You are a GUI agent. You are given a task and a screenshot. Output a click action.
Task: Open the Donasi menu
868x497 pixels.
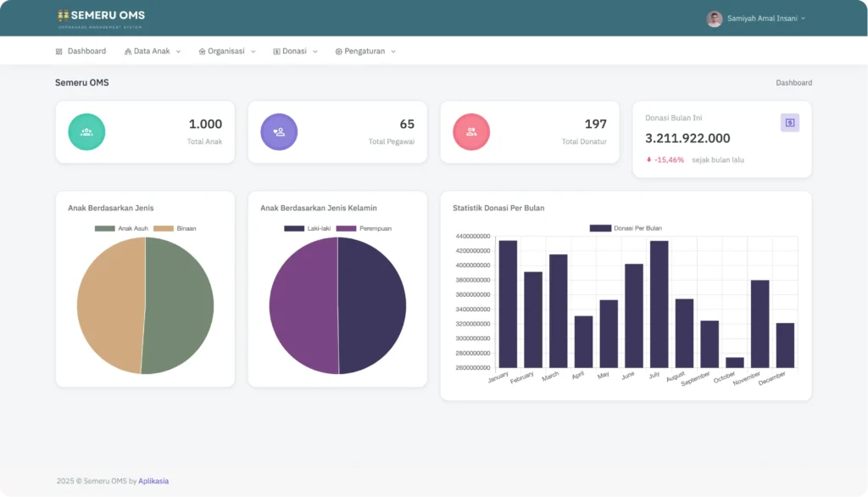295,52
